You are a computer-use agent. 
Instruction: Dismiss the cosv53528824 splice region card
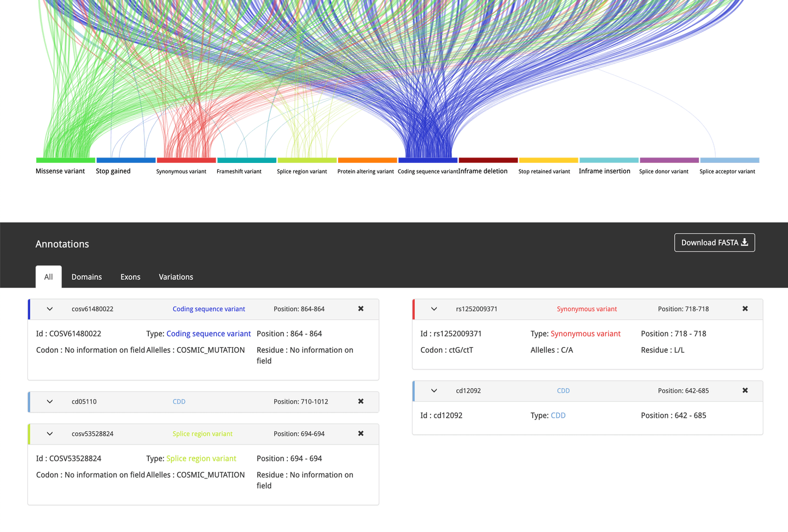coord(361,434)
